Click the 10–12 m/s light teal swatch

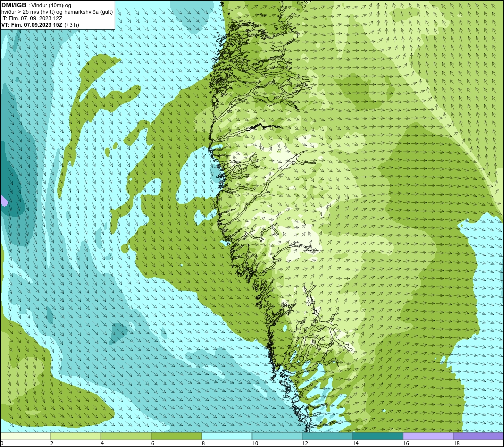pyautogui.click(x=277, y=436)
